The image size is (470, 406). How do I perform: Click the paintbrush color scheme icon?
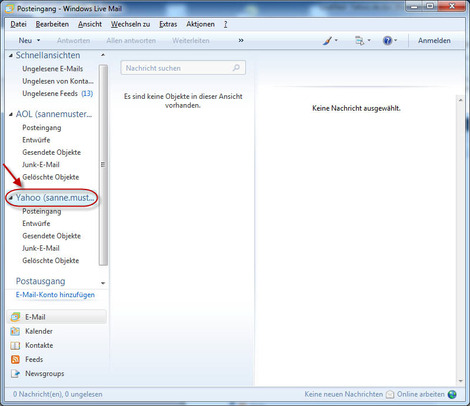(327, 41)
